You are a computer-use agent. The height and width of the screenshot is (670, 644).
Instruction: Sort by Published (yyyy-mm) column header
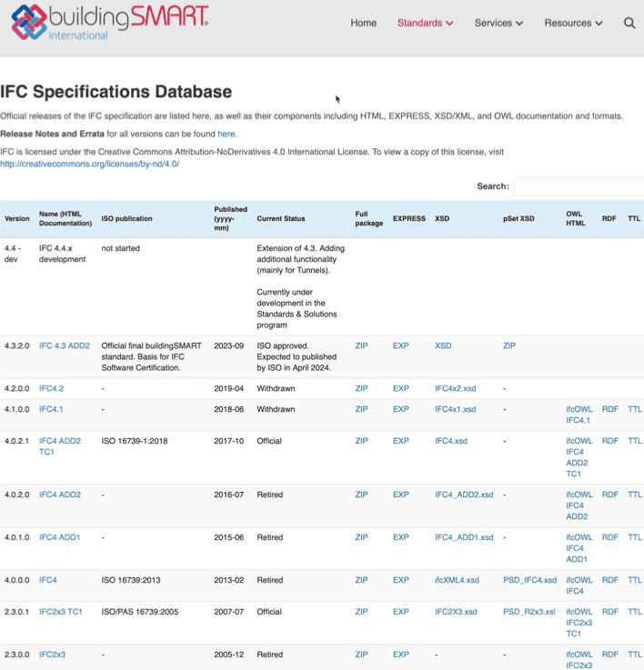point(230,218)
